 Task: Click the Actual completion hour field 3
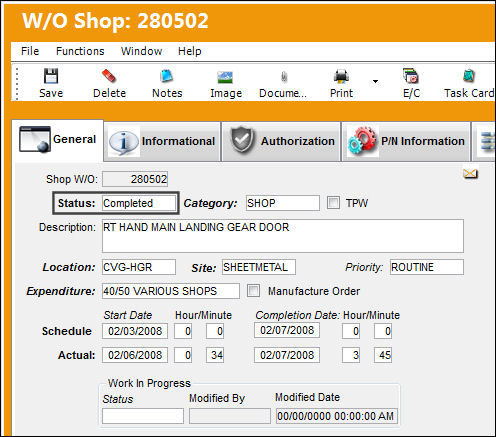click(351, 355)
